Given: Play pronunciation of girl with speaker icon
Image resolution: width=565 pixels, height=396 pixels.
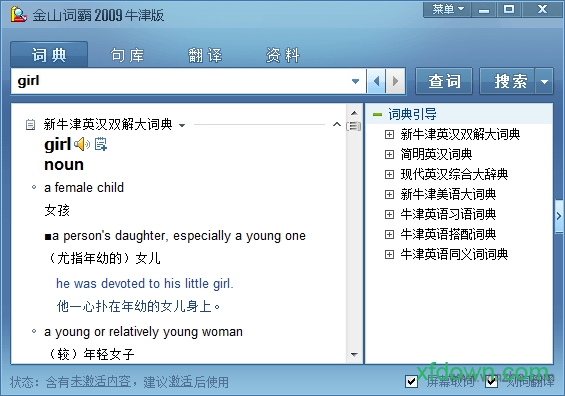Looking at the screenshot, I should 82,144.
